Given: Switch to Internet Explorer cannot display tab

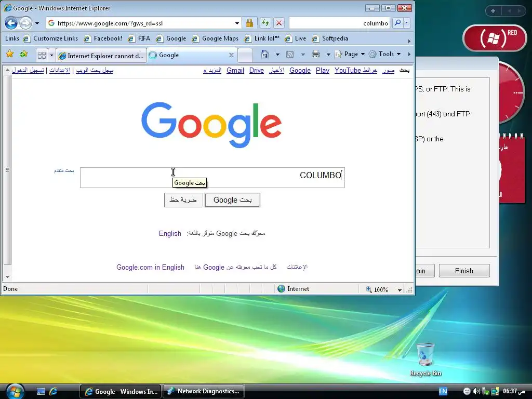Looking at the screenshot, I should (x=101, y=56).
